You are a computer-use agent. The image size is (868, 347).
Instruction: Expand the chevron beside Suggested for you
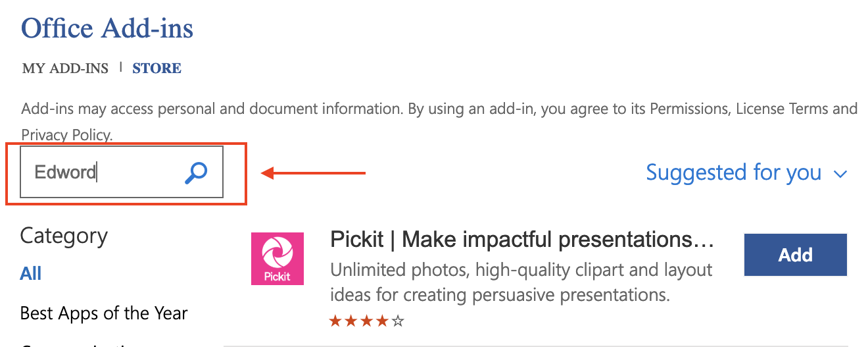pos(840,174)
